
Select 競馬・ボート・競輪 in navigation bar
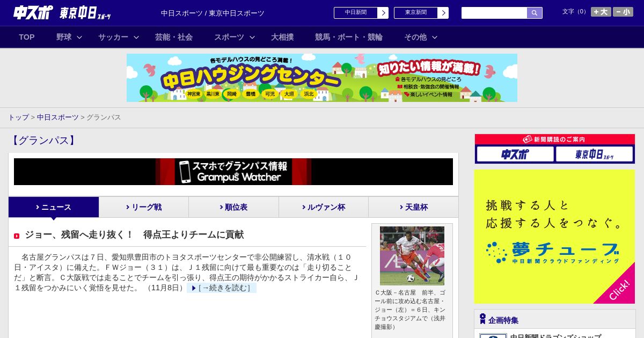click(x=349, y=37)
